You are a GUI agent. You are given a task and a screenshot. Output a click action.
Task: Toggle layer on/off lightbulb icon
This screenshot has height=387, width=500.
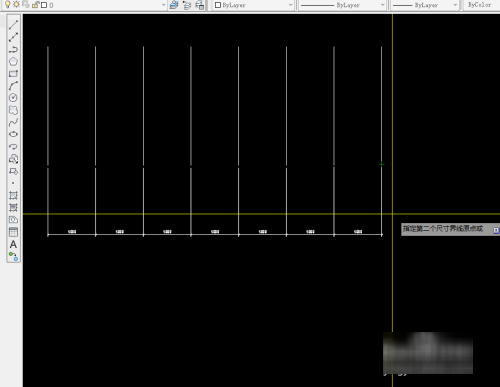(x=8, y=4)
